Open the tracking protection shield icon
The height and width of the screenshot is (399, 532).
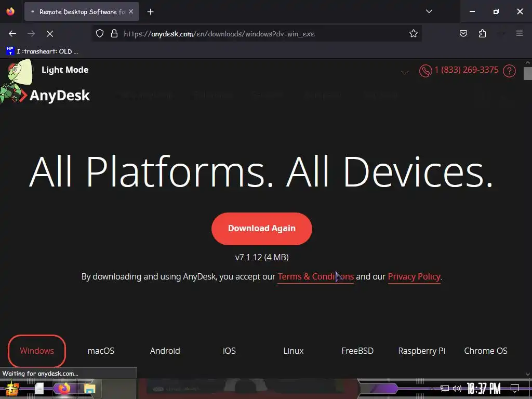point(99,34)
